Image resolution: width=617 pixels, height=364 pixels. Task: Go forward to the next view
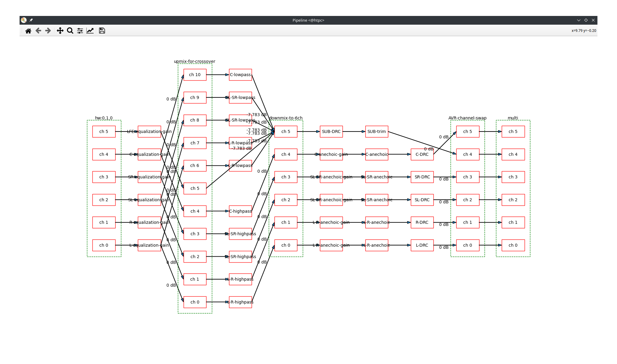pos(48,31)
